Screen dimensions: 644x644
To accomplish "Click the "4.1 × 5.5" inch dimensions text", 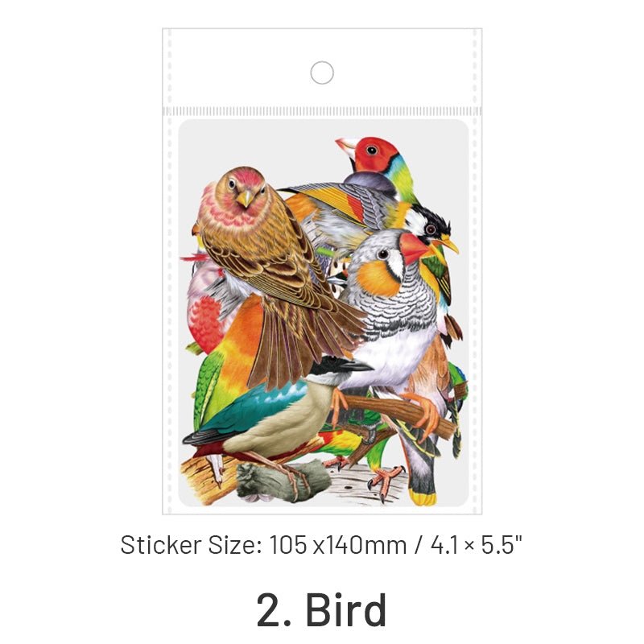I will pyautogui.click(x=476, y=545).
